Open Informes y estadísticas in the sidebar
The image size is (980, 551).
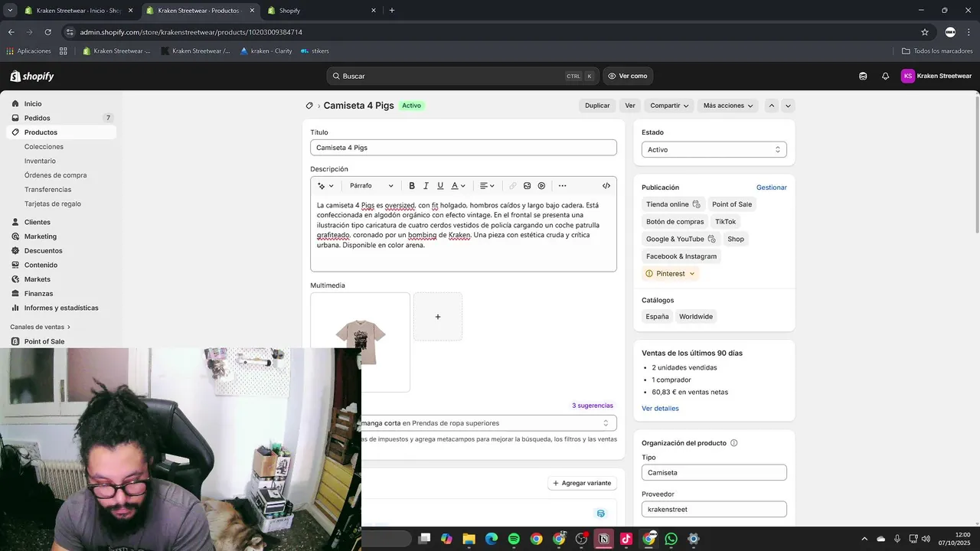(61, 308)
